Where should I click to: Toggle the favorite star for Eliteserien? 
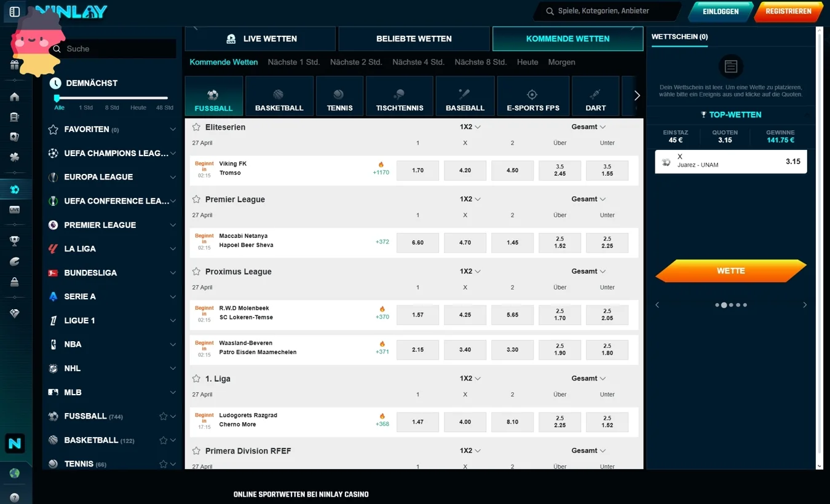click(195, 127)
